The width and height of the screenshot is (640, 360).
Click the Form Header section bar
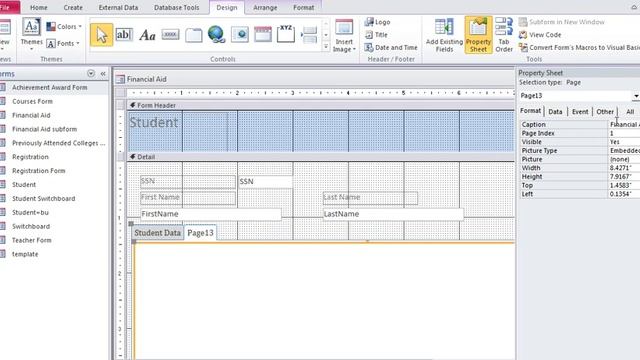[x=321, y=105]
